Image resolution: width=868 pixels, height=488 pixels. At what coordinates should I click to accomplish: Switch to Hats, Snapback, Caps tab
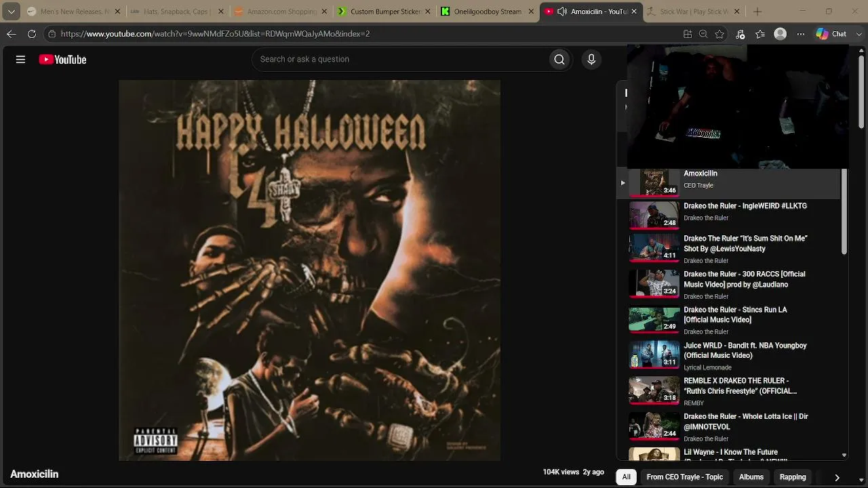pos(176,12)
